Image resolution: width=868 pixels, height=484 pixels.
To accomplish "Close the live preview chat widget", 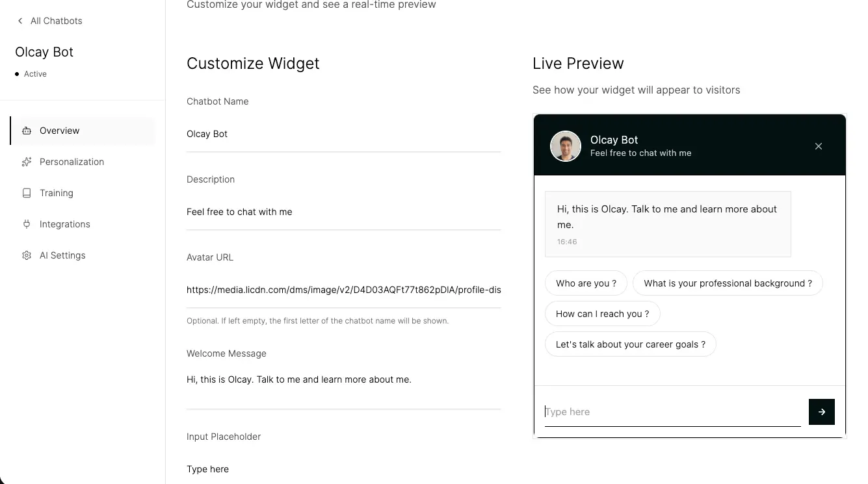I will point(818,146).
